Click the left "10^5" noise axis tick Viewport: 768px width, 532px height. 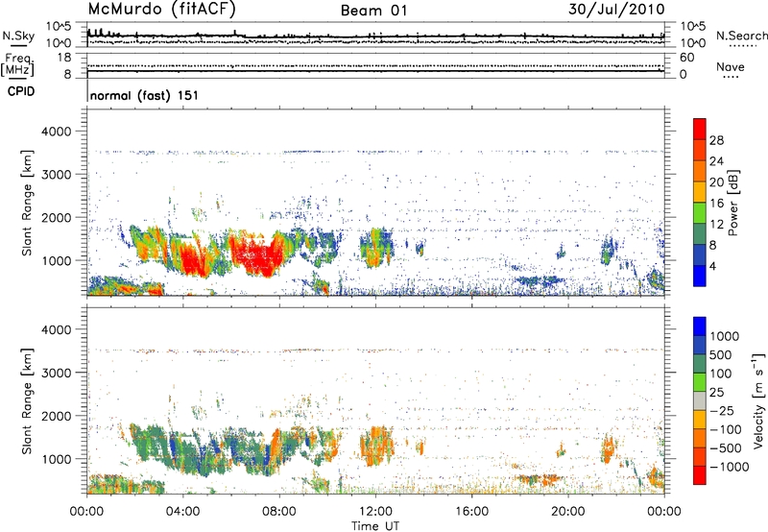[59, 27]
